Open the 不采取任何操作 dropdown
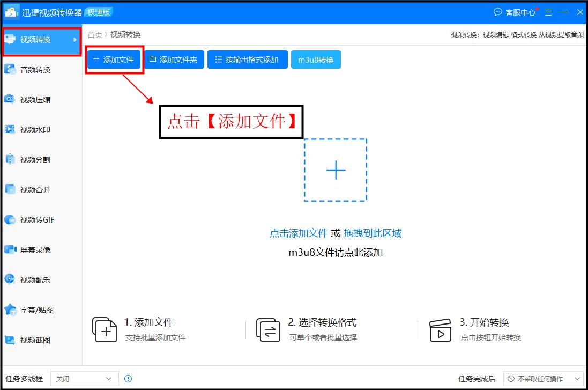The image size is (588, 390). (x=543, y=379)
